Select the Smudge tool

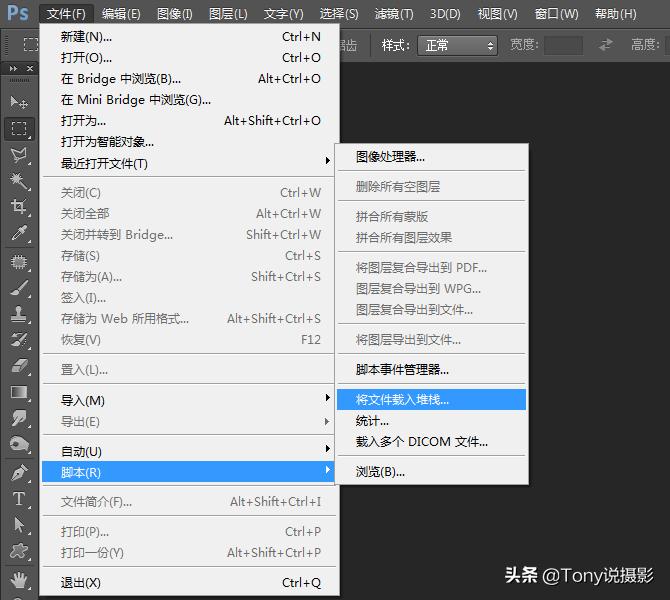point(19,418)
